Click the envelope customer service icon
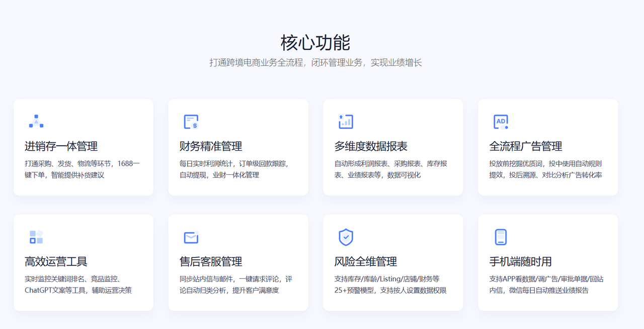This screenshot has width=644, height=329. coord(191,237)
